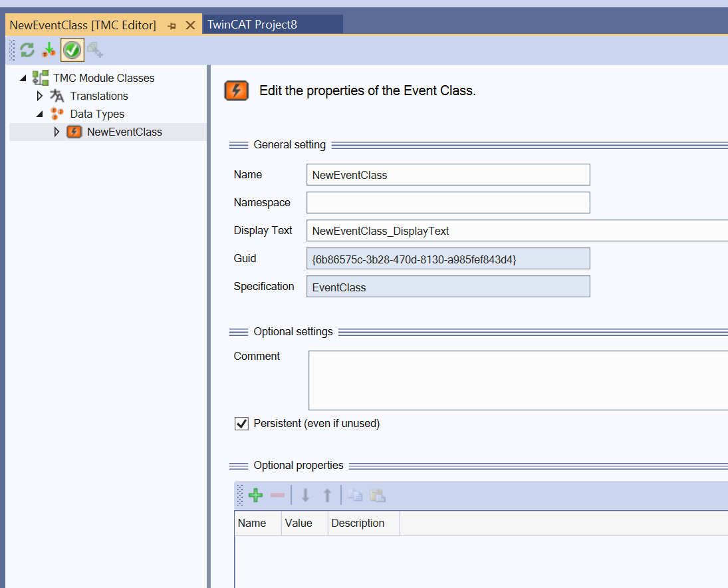The image size is (728, 588).
Task: Select Translations item in tree
Action: point(99,96)
